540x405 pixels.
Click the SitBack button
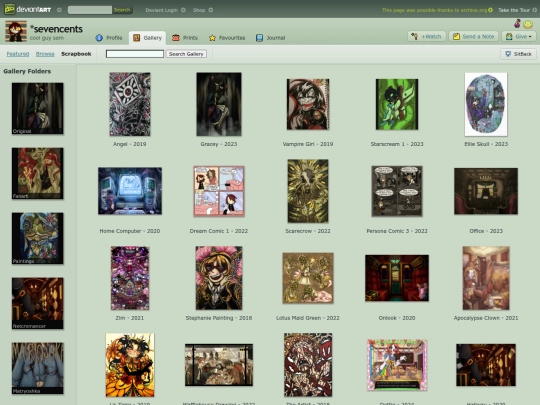coord(518,54)
